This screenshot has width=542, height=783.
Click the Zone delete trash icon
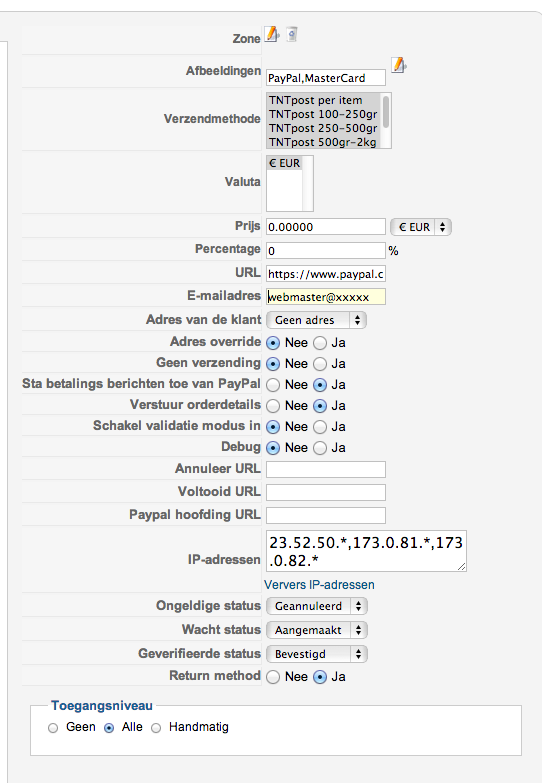[x=292, y=34]
